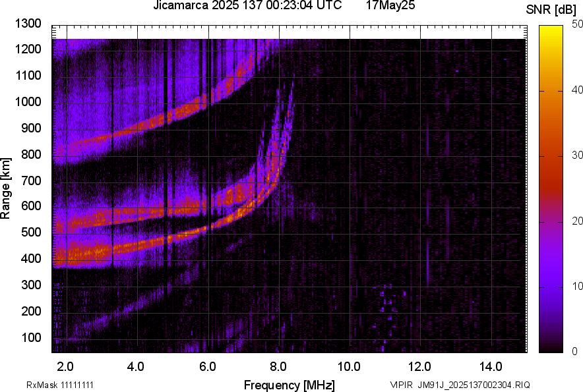Click range axis tick label '100'
Viewport: 583px width, 392px height.
click(31, 337)
